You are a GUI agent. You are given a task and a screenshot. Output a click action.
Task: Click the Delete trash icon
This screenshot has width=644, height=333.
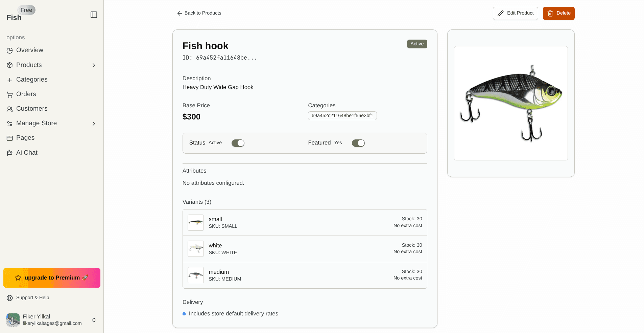point(550,13)
